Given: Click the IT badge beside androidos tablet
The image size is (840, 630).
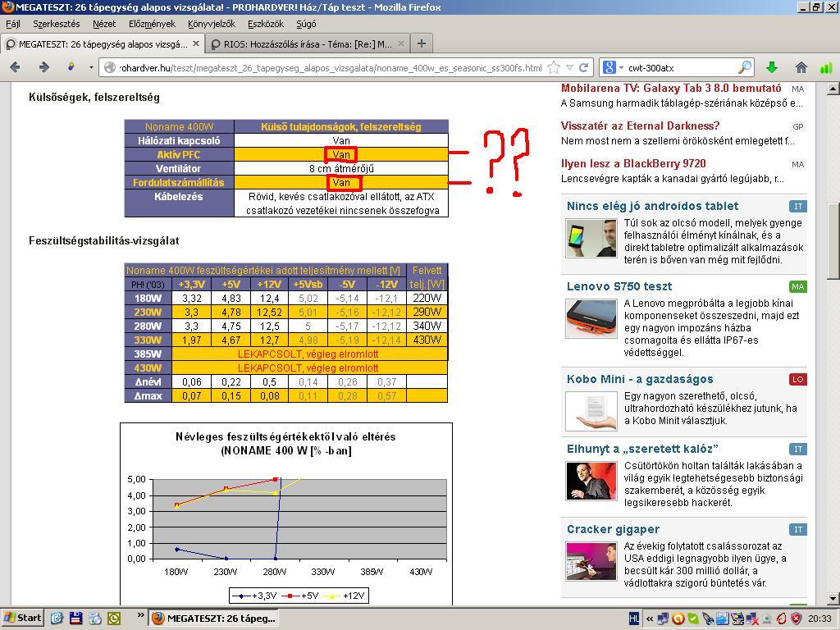Looking at the screenshot, I should pyautogui.click(x=797, y=206).
